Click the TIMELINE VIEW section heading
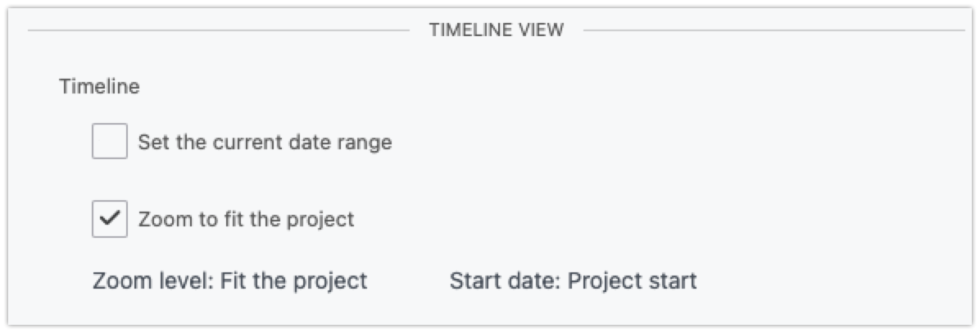Viewport: 980px width, 333px height. [x=496, y=30]
